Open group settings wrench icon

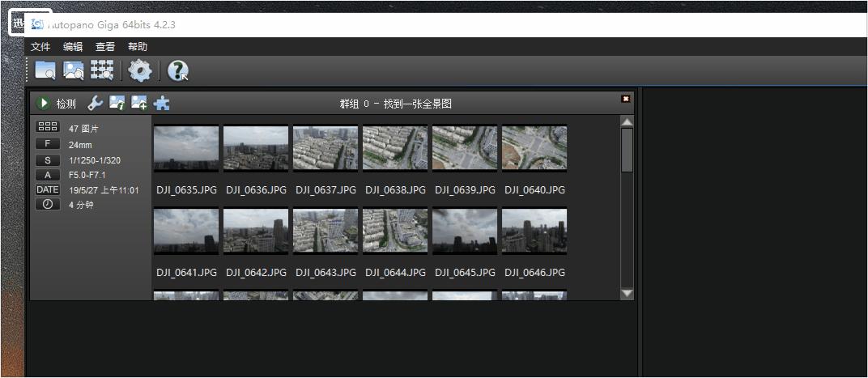click(96, 103)
